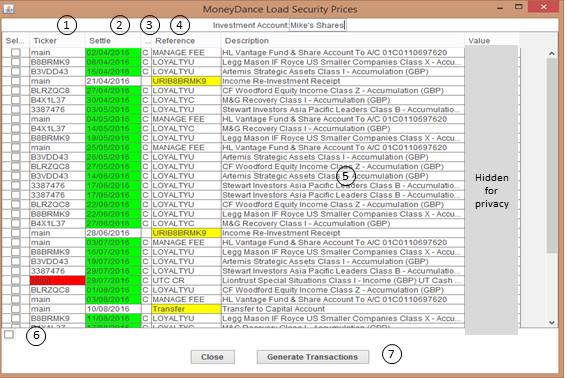
Task: Select M&G Recovery description in 27/06/2016 row
Action: (x=343, y=224)
